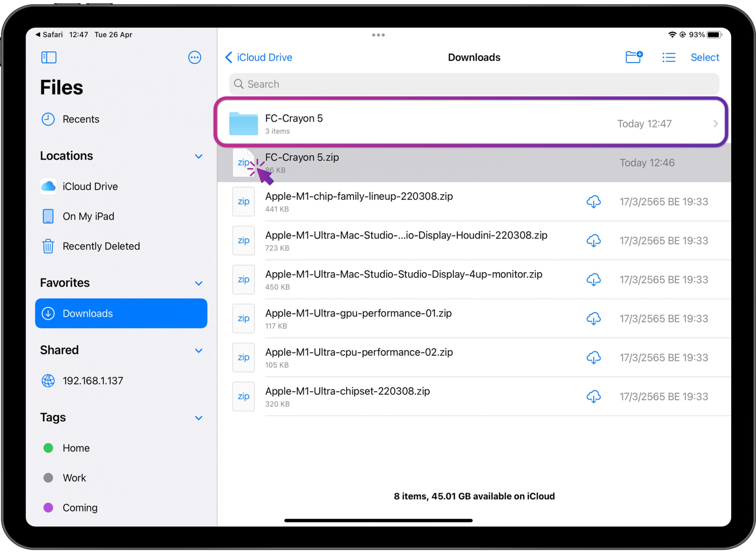Create a new folder with toolbar icon
The width and height of the screenshot is (756, 554).
point(634,57)
